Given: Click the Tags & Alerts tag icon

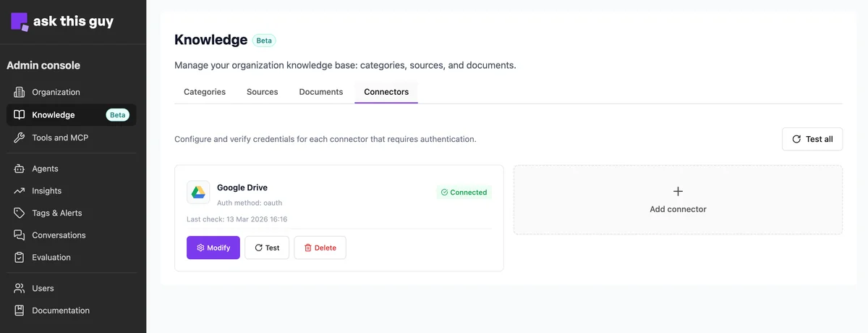Looking at the screenshot, I should (x=20, y=213).
